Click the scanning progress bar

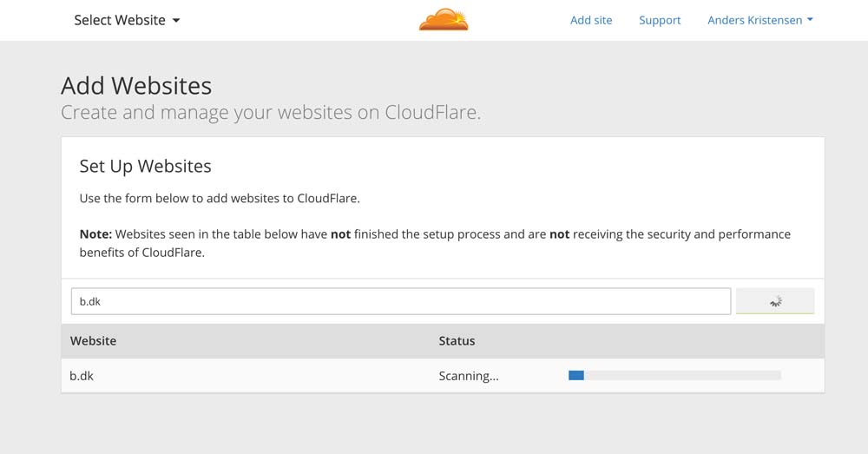click(x=674, y=375)
